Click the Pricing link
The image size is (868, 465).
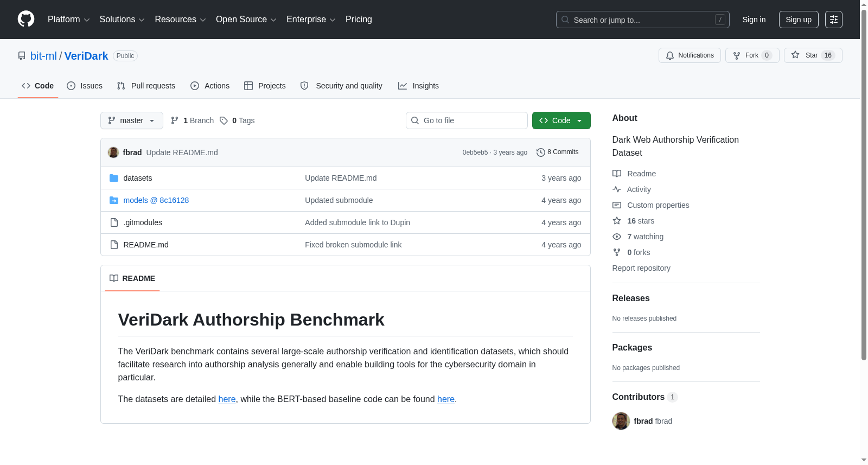point(359,20)
